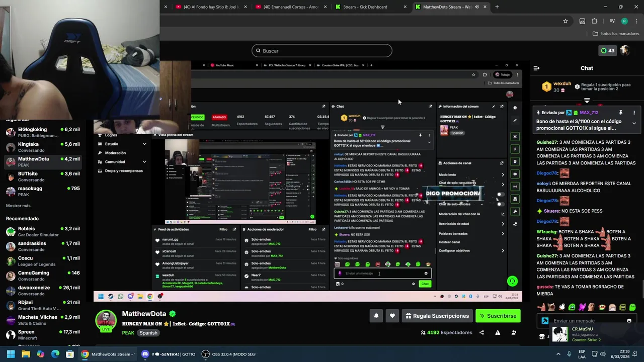Open a new browser tab
644x362 pixels.
point(497,7)
